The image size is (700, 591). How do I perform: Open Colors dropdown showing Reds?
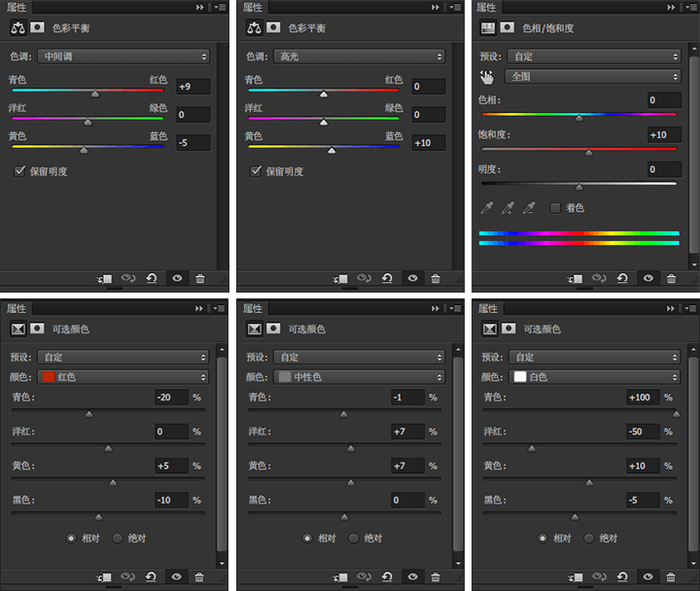tap(123, 377)
